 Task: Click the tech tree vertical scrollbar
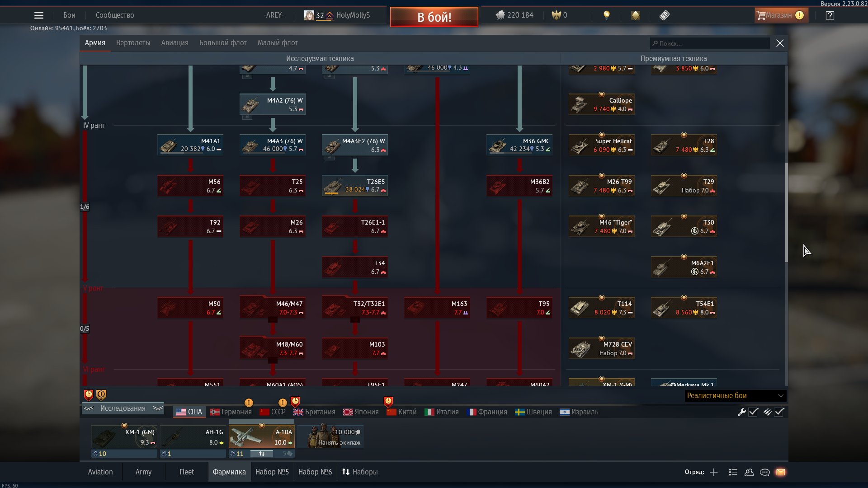pyautogui.click(x=787, y=212)
